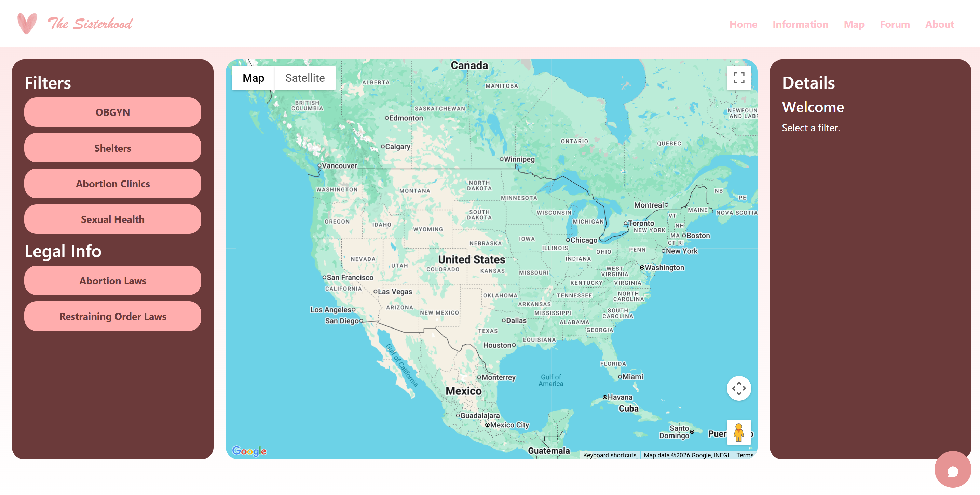This screenshot has width=980, height=495.
Task: Click the Google logo on map
Action: [x=249, y=451]
